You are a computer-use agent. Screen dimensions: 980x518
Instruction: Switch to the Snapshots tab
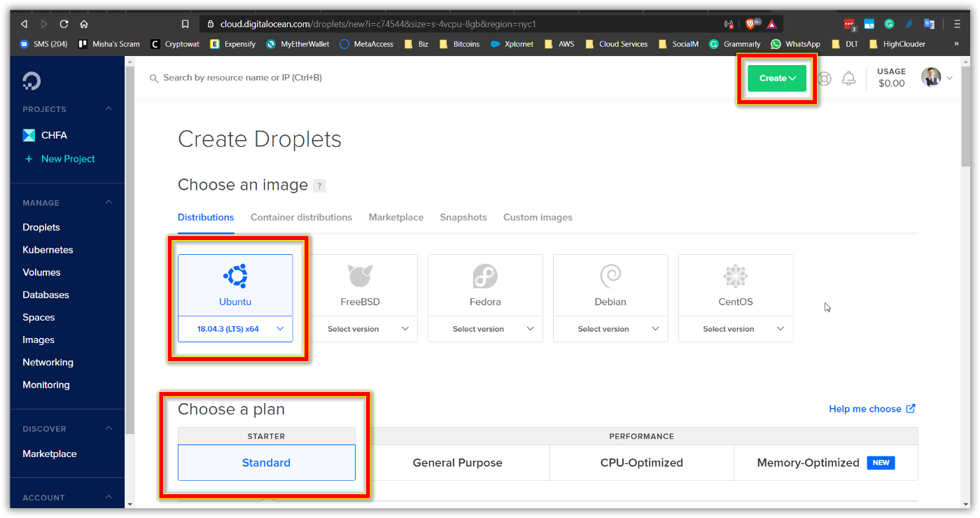coord(463,218)
